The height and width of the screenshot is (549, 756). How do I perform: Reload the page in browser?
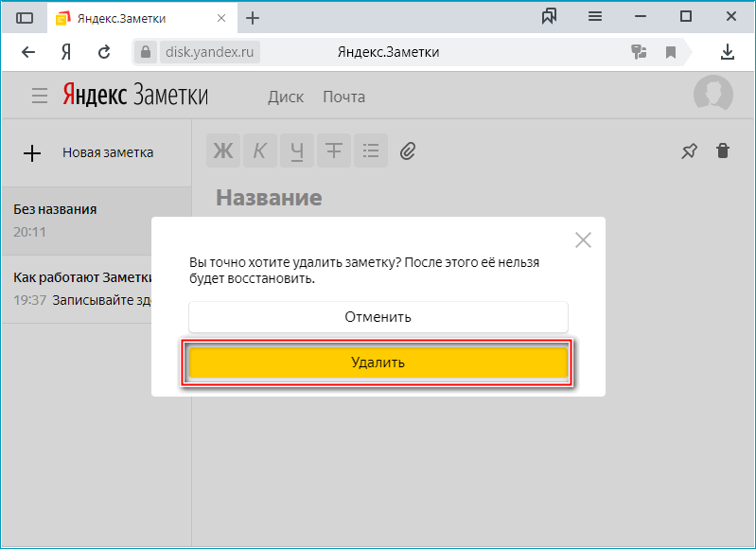[104, 52]
